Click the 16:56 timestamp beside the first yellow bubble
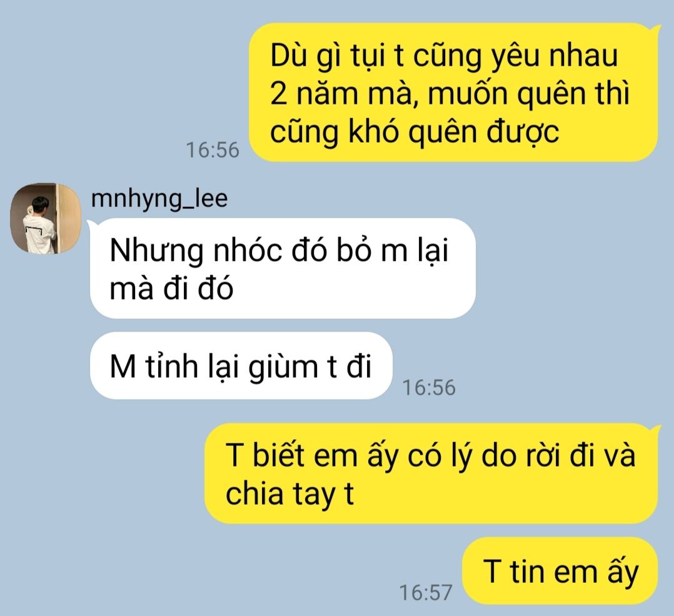This screenshot has height=616, width=674. [x=213, y=150]
